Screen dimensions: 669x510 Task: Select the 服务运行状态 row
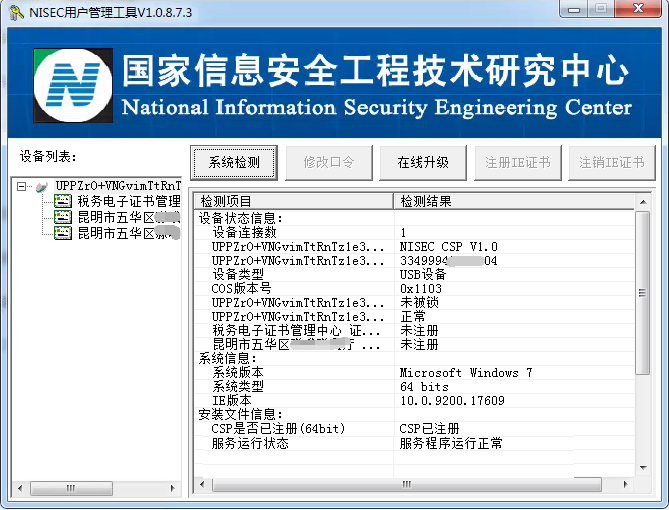(x=414, y=443)
